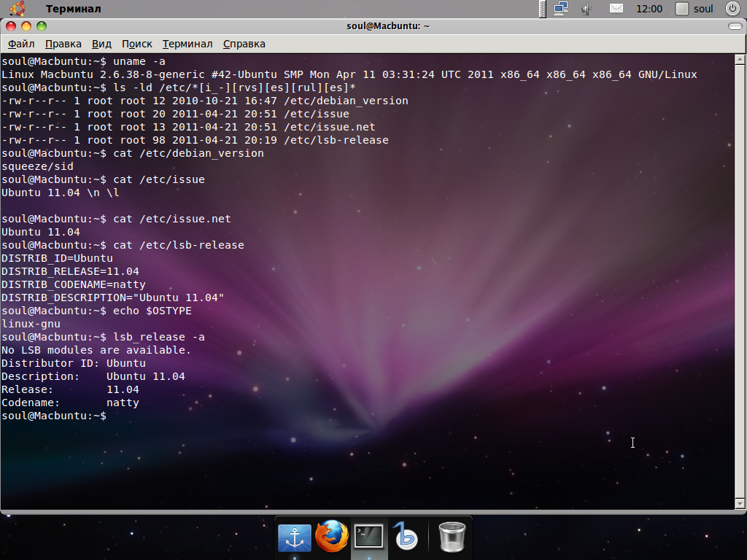The height and width of the screenshot is (560, 747).
Task: Click the 'uname -a' command line
Action: (83, 61)
